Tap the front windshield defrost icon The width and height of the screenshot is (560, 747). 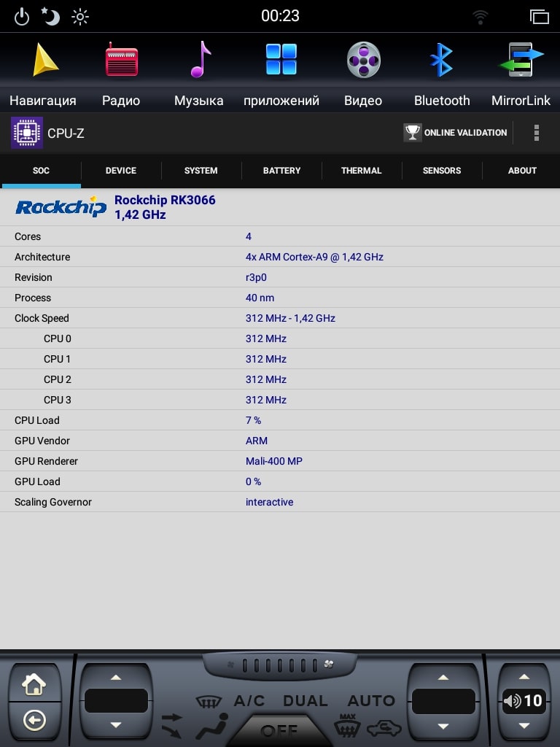pos(209,701)
